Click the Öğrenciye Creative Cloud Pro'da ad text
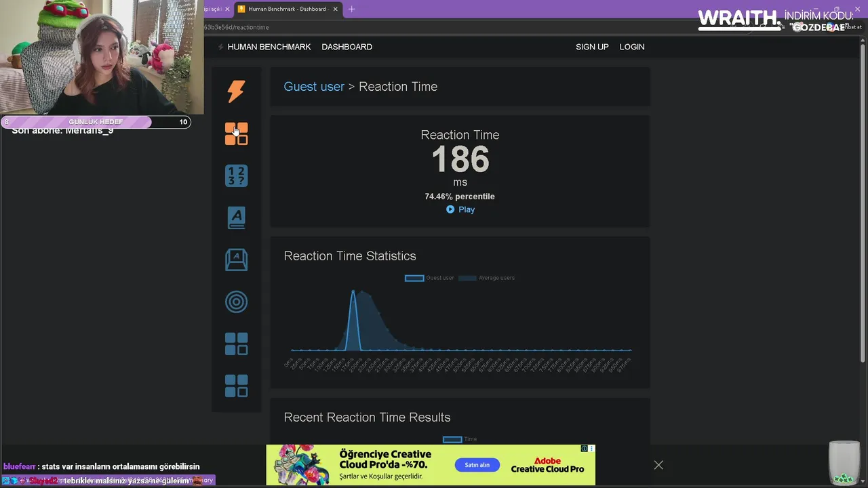868x488 pixels. point(385,460)
